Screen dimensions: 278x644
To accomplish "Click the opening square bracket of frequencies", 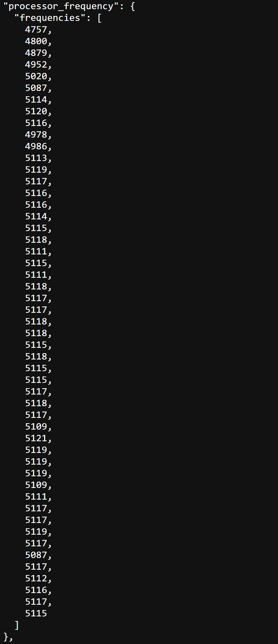I will click(x=99, y=18).
